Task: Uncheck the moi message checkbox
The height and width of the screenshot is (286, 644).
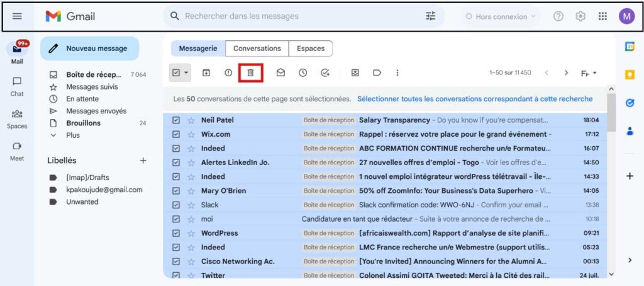Action: tap(176, 219)
